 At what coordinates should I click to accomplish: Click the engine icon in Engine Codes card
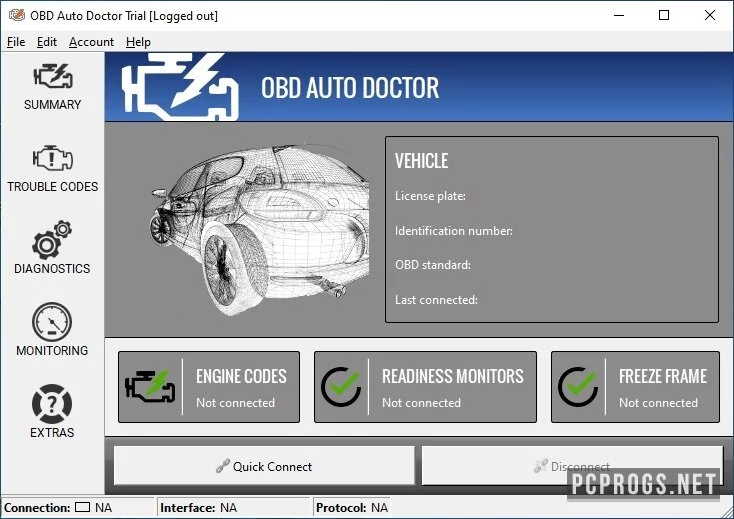click(x=150, y=387)
